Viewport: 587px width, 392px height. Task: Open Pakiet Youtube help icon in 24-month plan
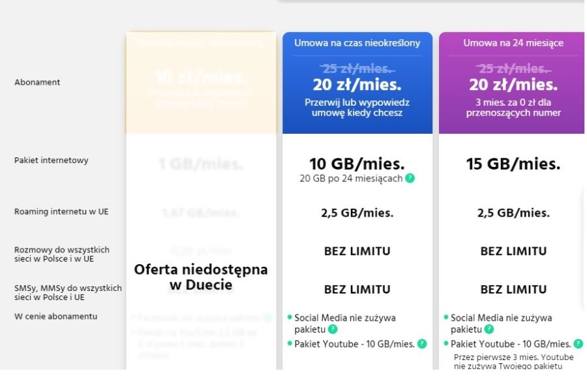(579, 344)
